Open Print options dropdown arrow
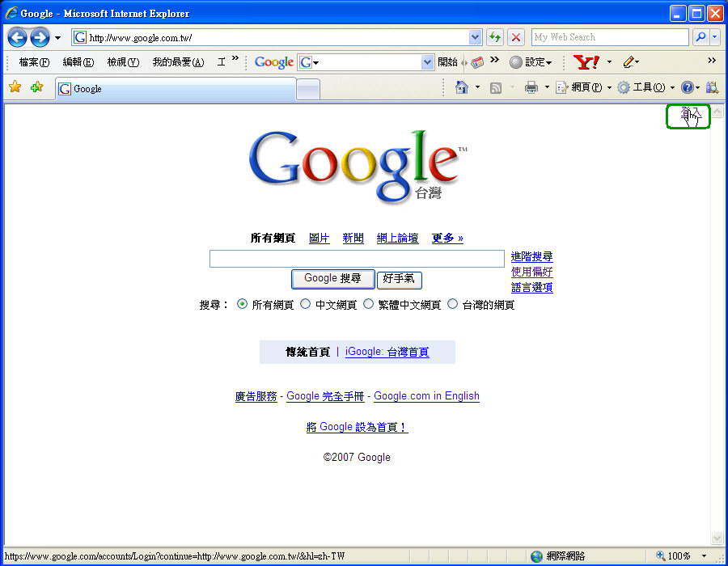The height and width of the screenshot is (566, 728). [547, 87]
